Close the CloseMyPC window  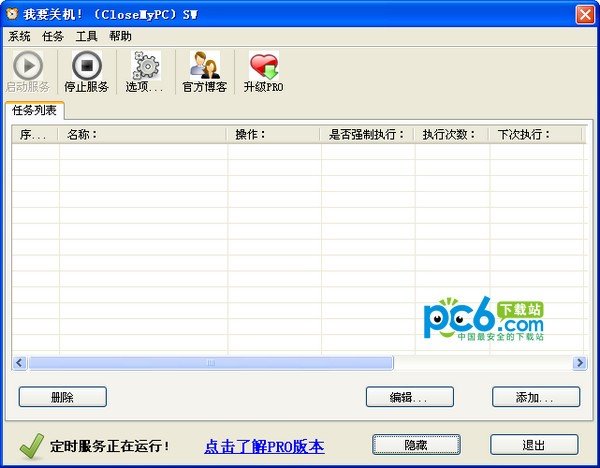click(x=585, y=15)
